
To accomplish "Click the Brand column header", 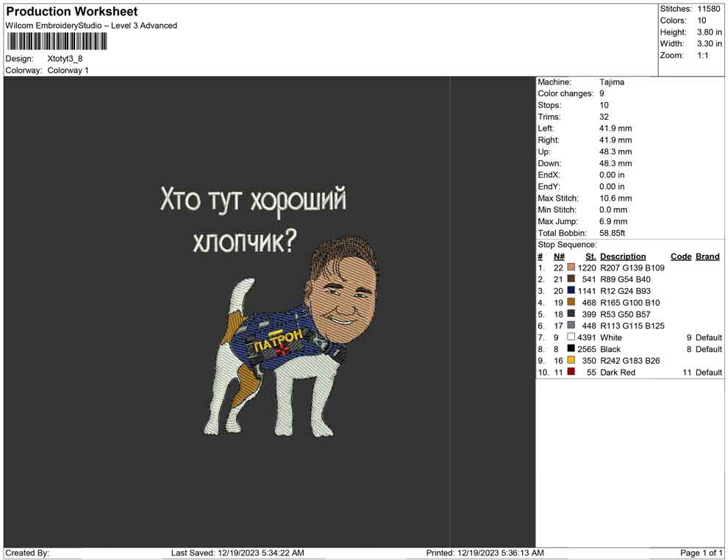I will pos(707,256).
